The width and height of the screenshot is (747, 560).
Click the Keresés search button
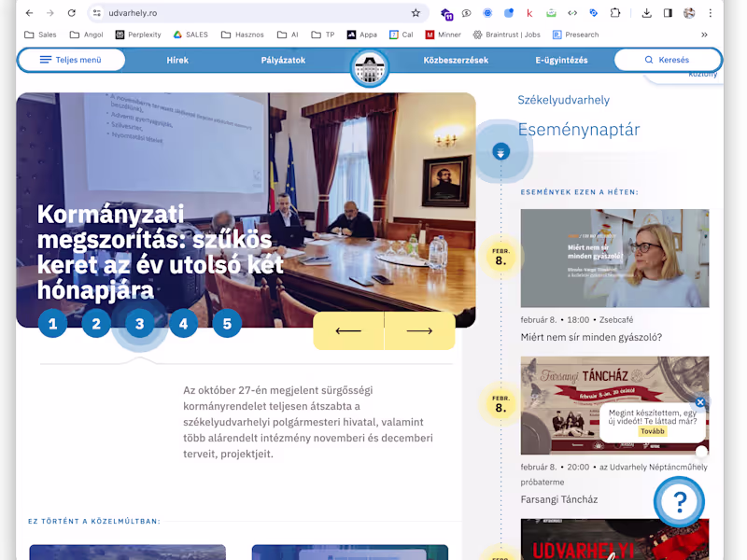point(668,60)
